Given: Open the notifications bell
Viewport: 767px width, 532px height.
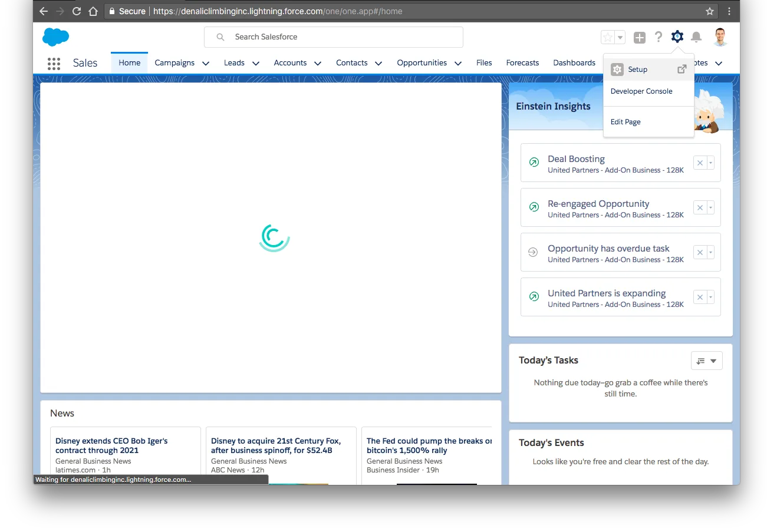Looking at the screenshot, I should coord(696,37).
